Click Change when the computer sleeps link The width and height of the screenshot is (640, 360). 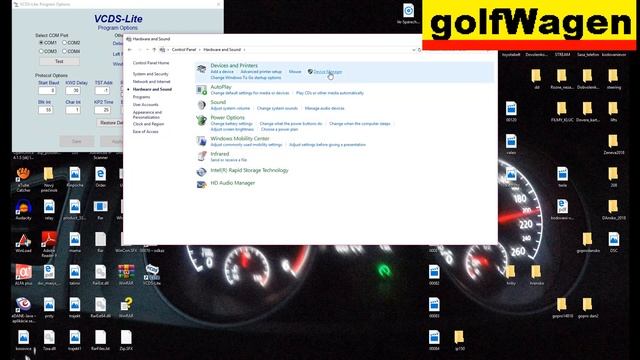360,124
